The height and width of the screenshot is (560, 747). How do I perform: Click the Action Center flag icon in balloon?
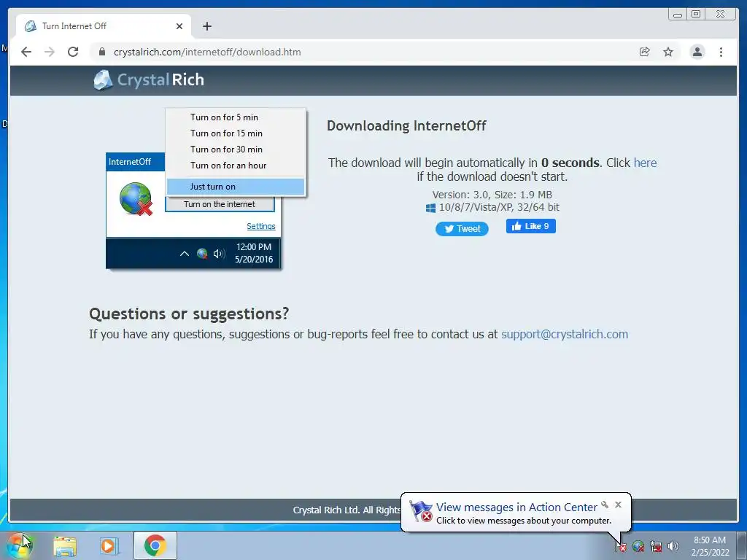point(421,512)
